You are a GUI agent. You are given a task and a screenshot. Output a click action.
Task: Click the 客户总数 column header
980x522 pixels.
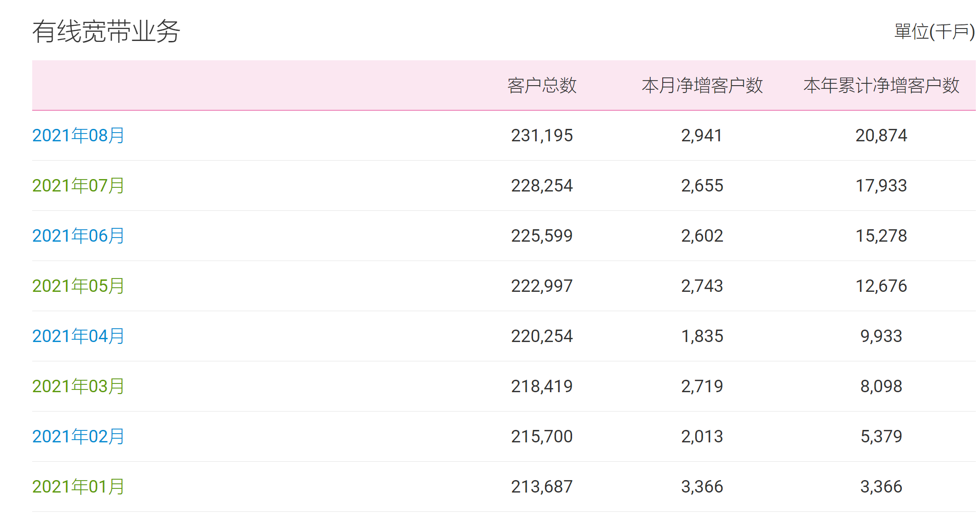[x=542, y=86]
